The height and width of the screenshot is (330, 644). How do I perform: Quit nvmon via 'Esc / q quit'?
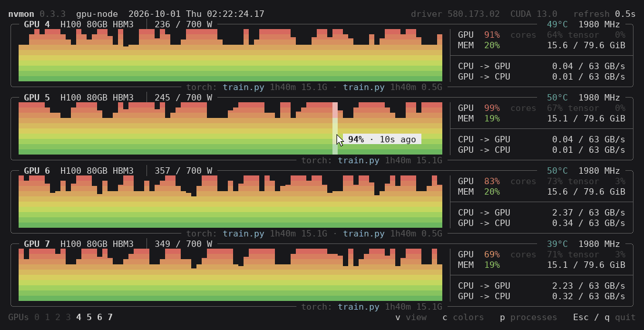point(604,317)
